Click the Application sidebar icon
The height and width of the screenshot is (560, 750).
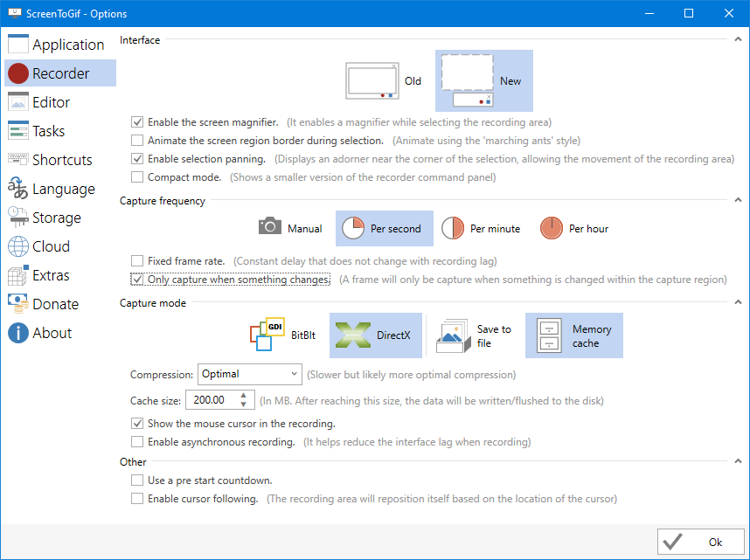(18, 44)
